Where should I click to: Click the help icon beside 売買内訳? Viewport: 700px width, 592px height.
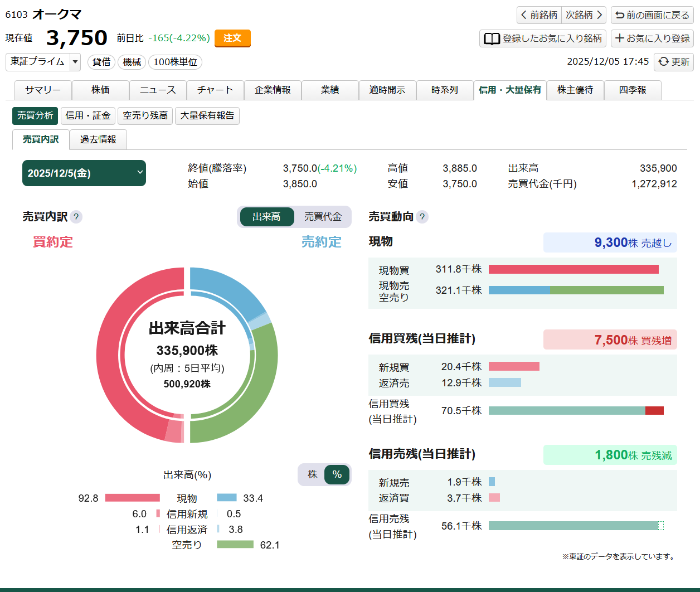[76, 217]
